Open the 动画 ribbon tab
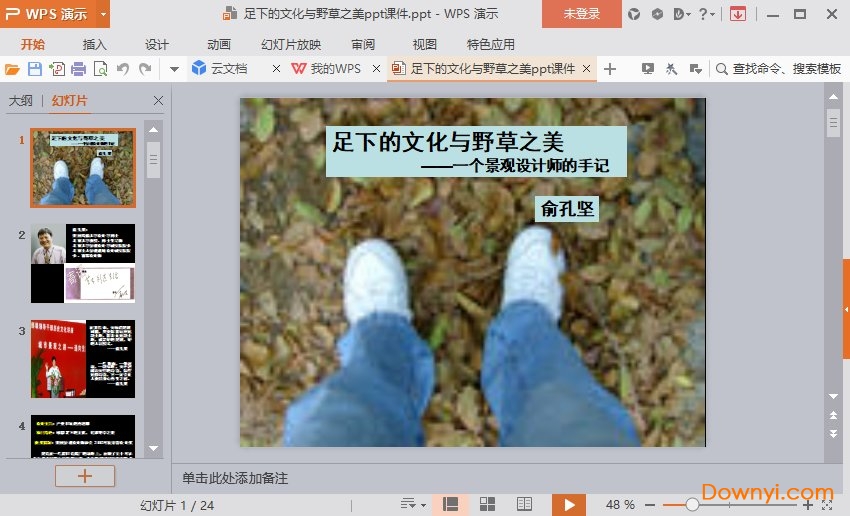 218,44
